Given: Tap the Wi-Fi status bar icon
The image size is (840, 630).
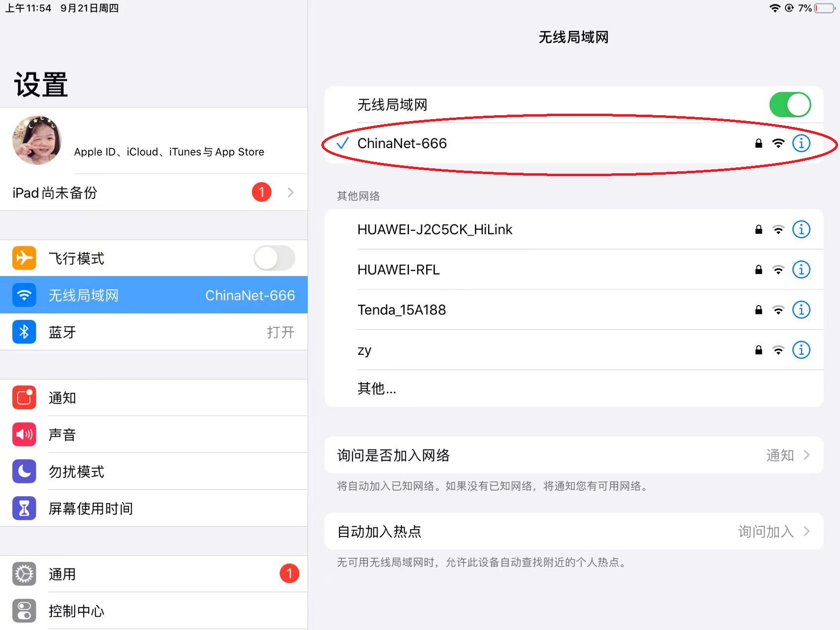Looking at the screenshot, I should click(x=775, y=8).
